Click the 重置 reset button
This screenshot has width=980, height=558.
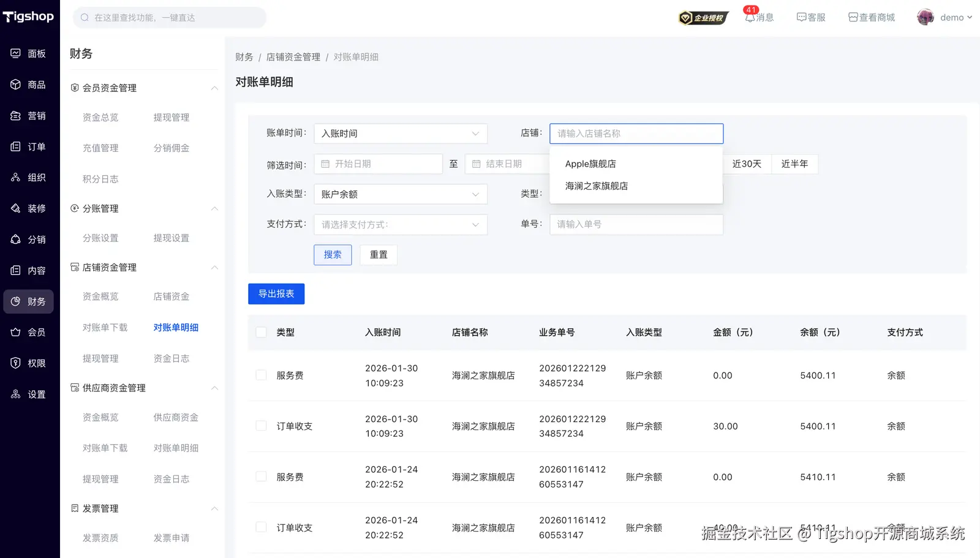pos(379,255)
